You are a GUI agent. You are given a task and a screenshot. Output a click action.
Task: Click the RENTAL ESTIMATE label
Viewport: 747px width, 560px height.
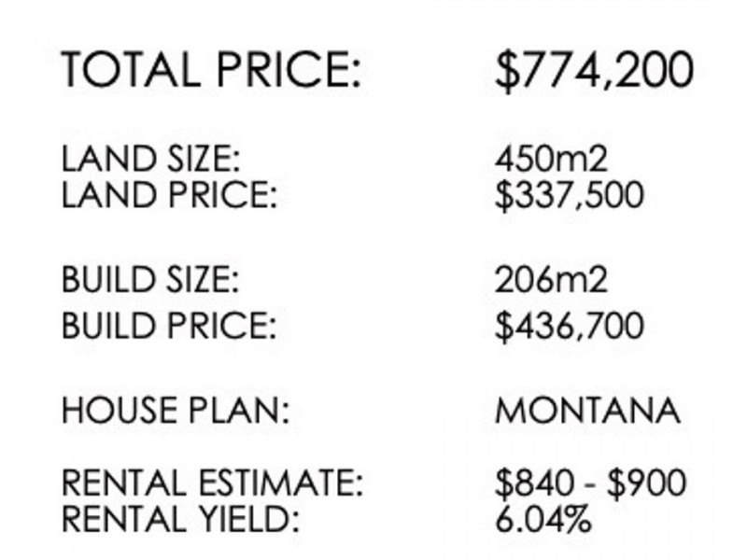(x=213, y=483)
